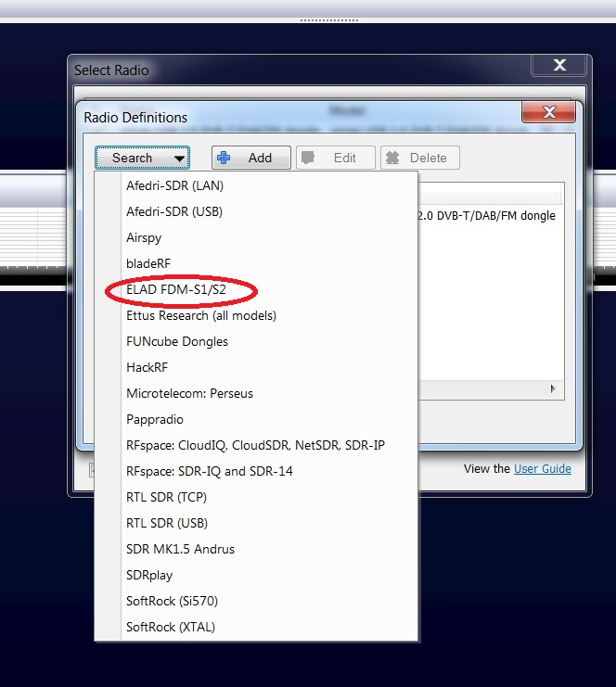Pick SoftRock (Si570) entry
616x687 pixels.
click(256, 601)
